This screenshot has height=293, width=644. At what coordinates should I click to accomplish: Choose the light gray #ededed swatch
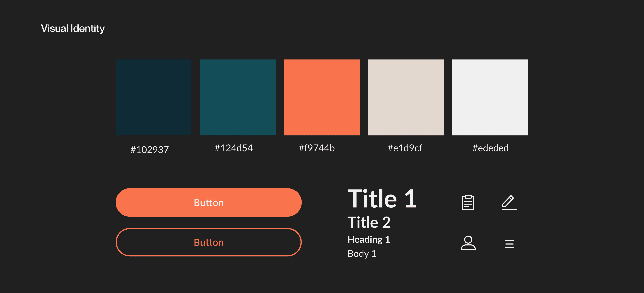tap(490, 97)
